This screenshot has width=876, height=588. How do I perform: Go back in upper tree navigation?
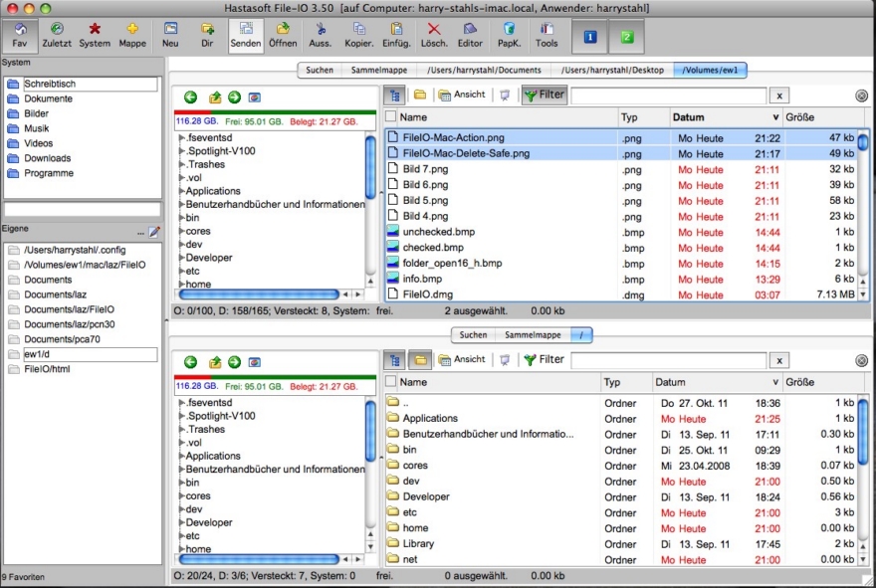(x=190, y=98)
